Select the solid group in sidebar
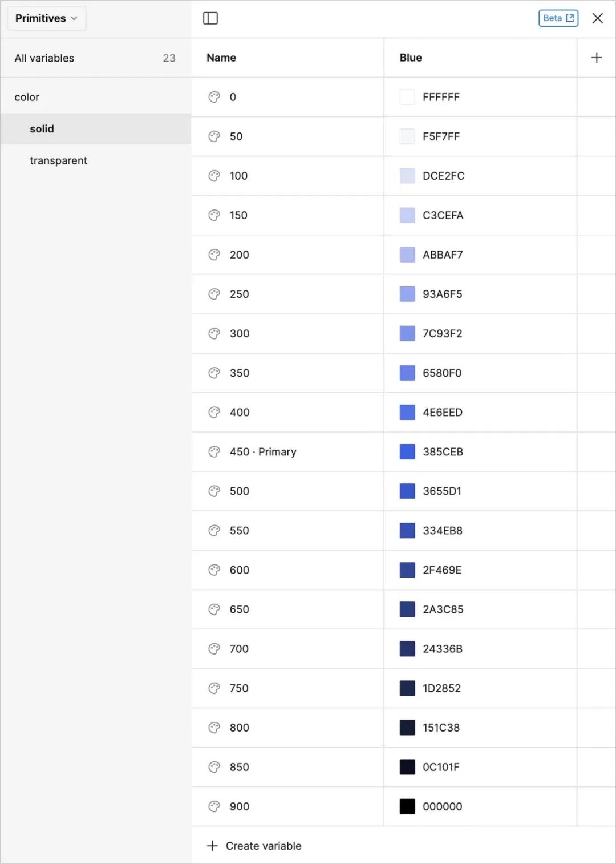 [42, 129]
